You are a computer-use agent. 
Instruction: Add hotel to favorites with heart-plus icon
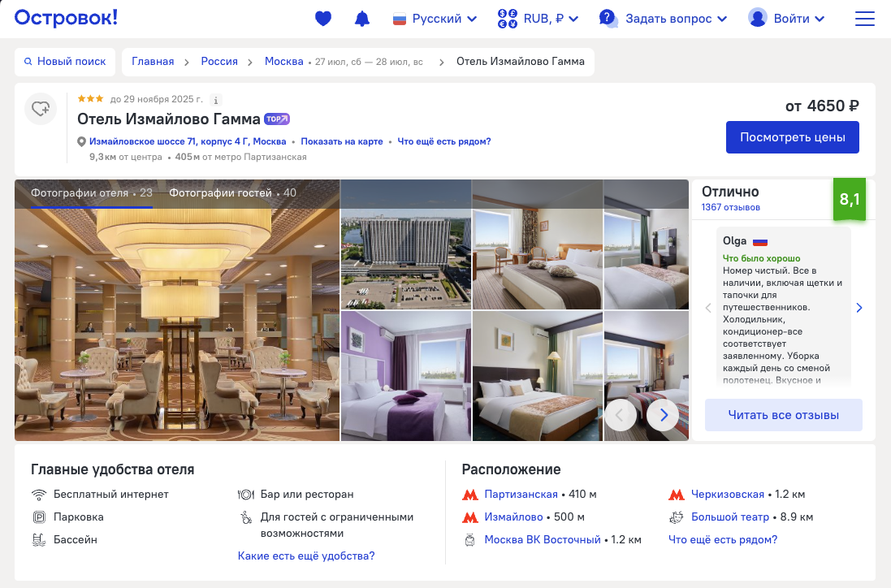coord(41,109)
